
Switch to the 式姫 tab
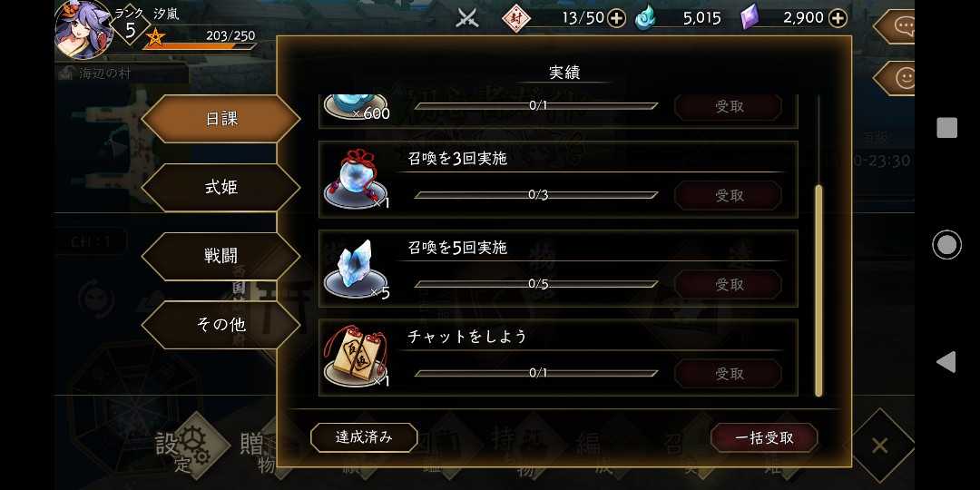point(221,188)
